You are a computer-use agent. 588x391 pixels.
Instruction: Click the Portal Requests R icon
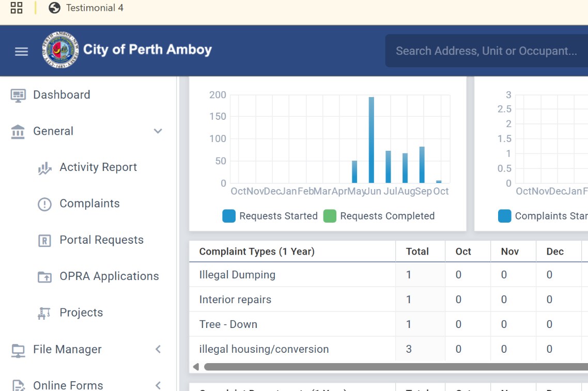tap(44, 241)
